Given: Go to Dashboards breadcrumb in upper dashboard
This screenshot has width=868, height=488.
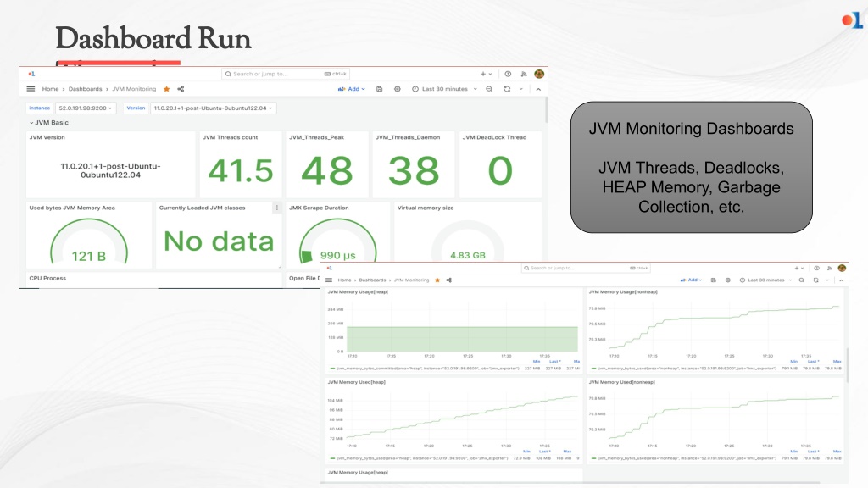Looking at the screenshot, I should (86, 88).
